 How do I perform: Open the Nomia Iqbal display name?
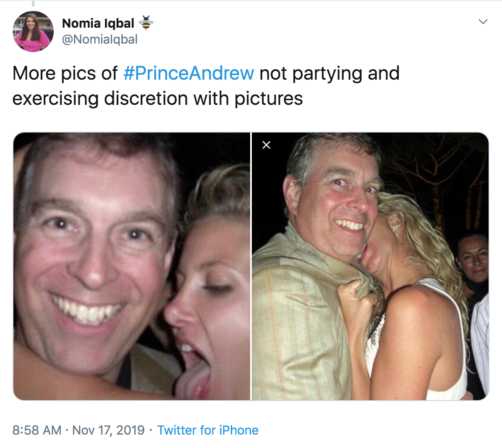[98, 23]
